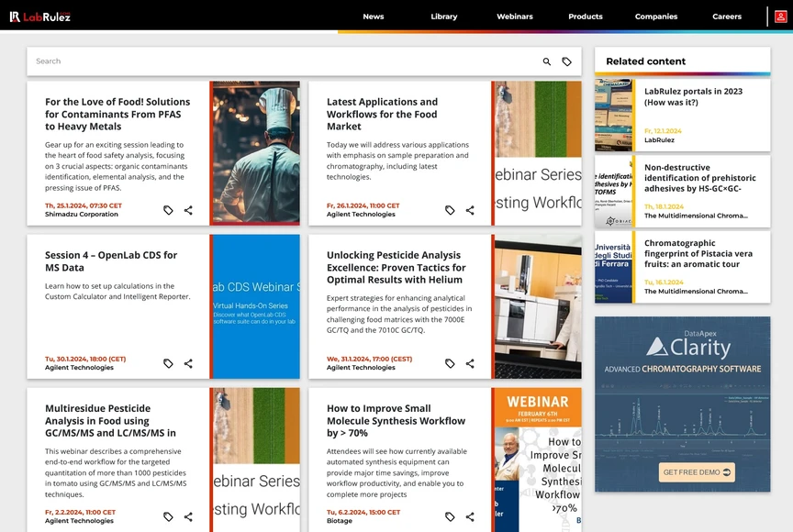Click LabRulez portals 2023 thumbnail
Viewport: 793px width, 532px height.
(613, 116)
